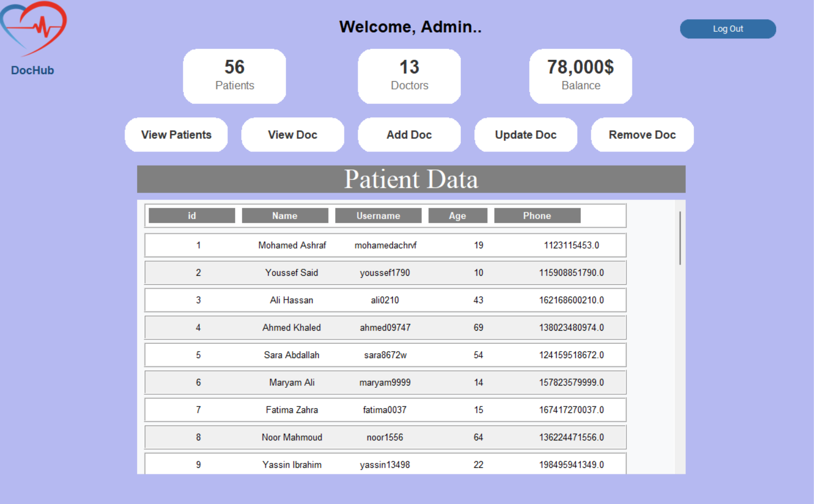Click age 43 in Ali Hassan's row
The image size is (814, 504).
pos(479,300)
